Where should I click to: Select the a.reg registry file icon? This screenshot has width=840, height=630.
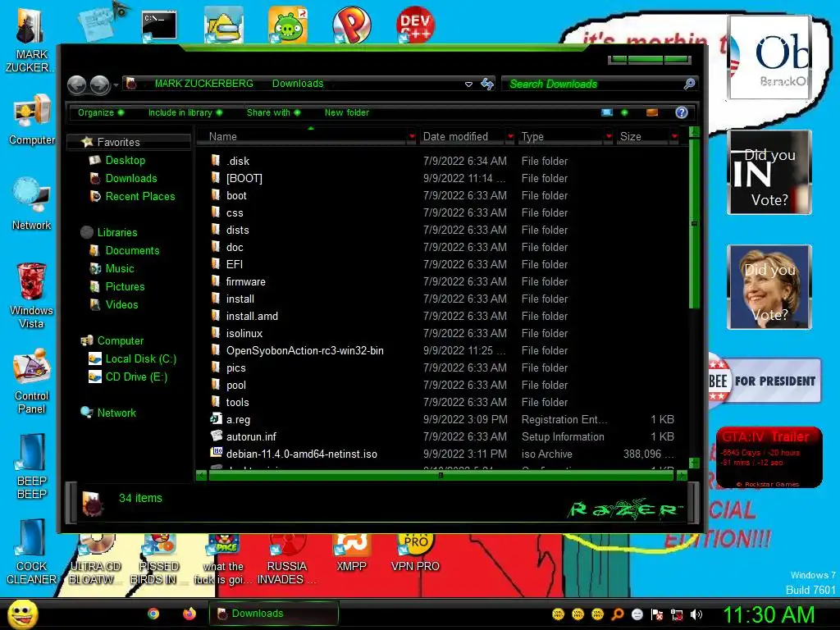[x=216, y=419]
